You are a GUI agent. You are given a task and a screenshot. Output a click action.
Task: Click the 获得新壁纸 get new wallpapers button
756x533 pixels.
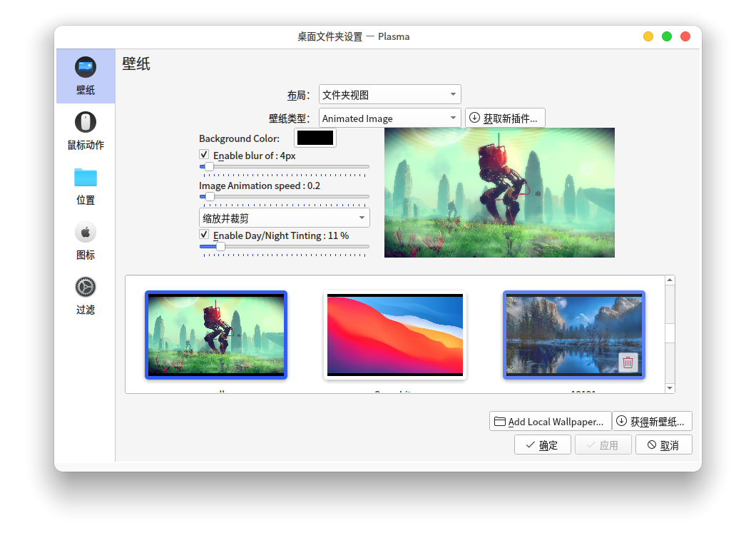(652, 421)
